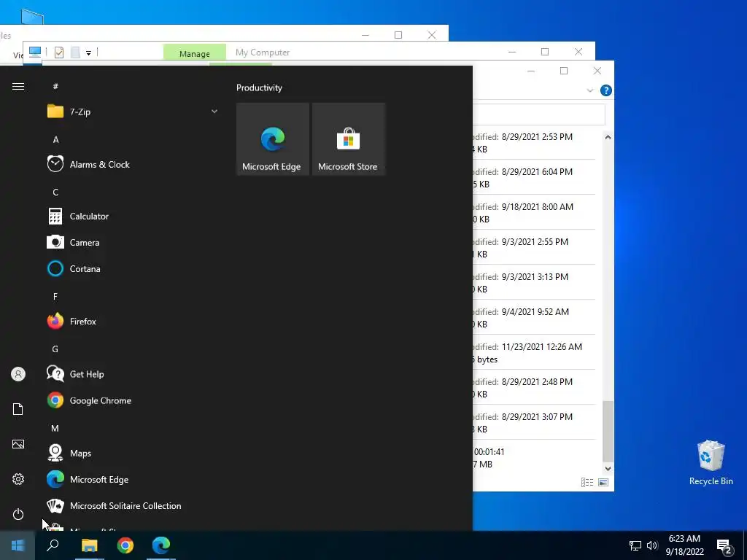Expand the Start menu hamburger navigation
The width and height of the screenshot is (747, 560).
18,86
